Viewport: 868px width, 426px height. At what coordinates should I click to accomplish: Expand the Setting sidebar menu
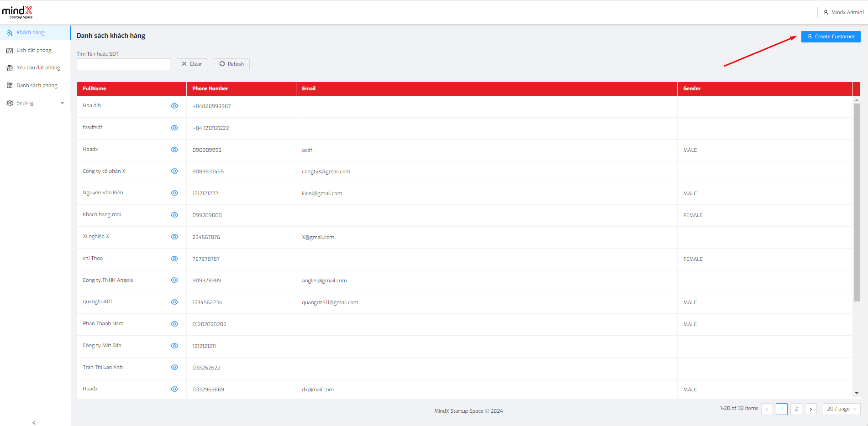coord(35,103)
